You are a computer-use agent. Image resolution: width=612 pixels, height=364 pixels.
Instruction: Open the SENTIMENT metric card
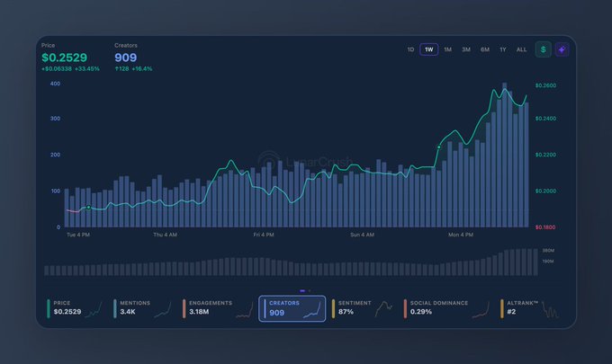click(362, 308)
